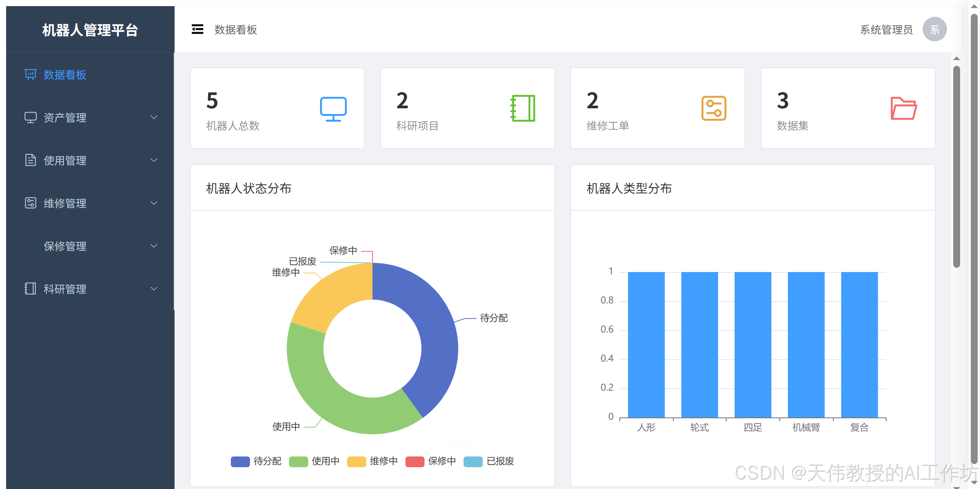Click the 使用管理 document icon in sidebar
The width and height of the screenshot is (980, 489).
click(x=31, y=160)
